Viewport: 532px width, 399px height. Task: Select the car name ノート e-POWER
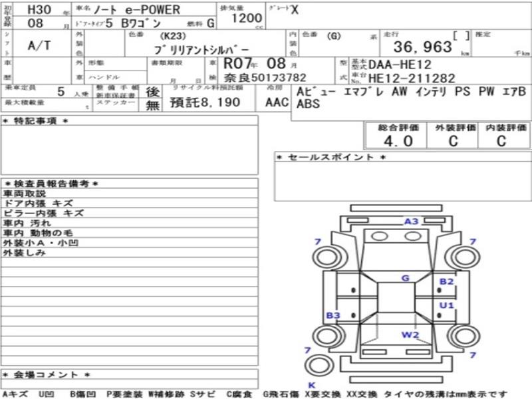(137, 10)
